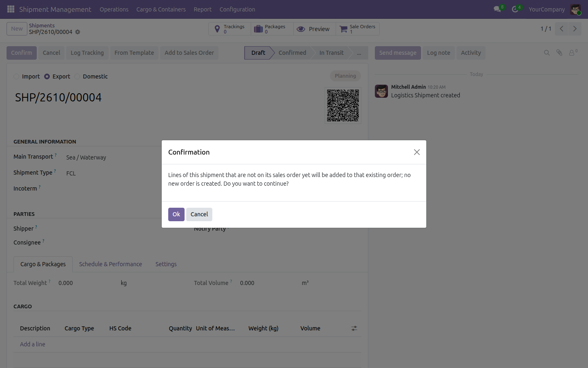Click the Log note button

439,53
